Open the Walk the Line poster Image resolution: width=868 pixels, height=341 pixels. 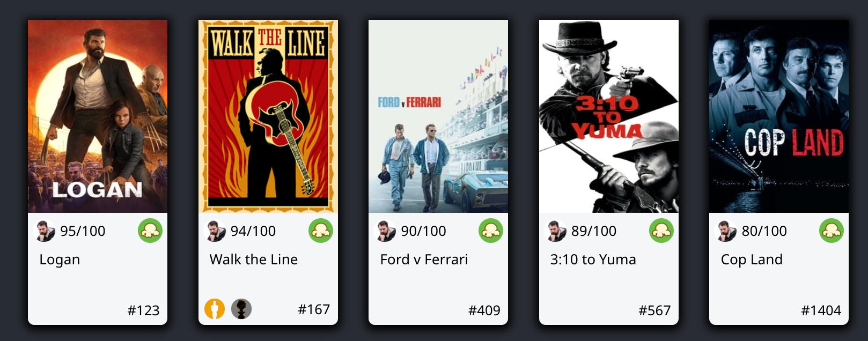pyautogui.click(x=268, y=116)
